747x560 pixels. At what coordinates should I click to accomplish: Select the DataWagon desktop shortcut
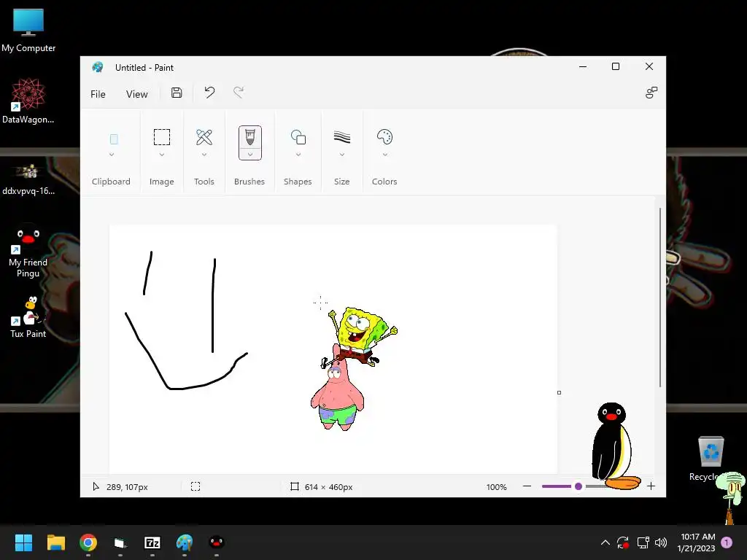tap(28, 101)
